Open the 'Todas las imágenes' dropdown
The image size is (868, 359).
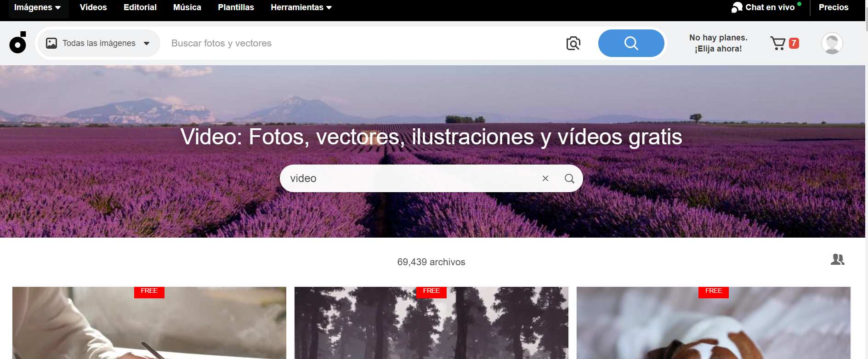(x=99, y=43)
